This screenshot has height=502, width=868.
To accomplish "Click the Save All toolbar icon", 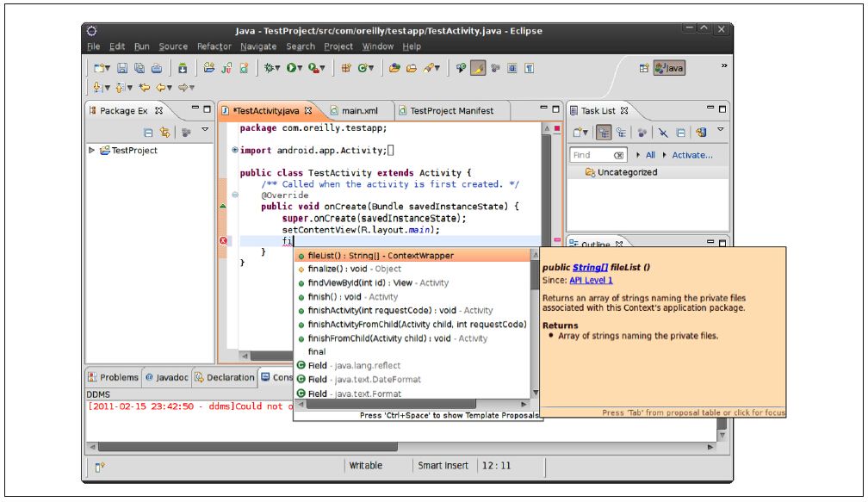I will [139, 68].
